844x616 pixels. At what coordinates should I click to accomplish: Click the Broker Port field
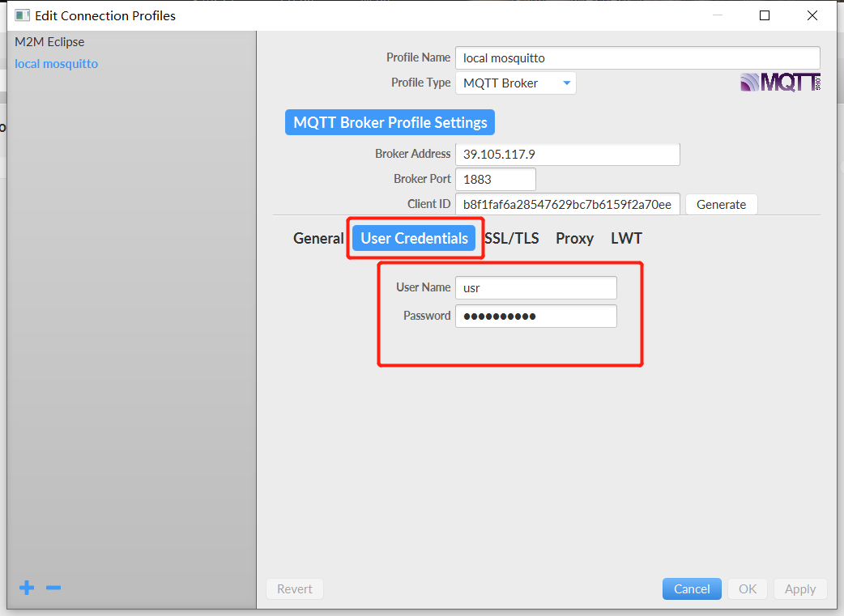pos(496,179)
